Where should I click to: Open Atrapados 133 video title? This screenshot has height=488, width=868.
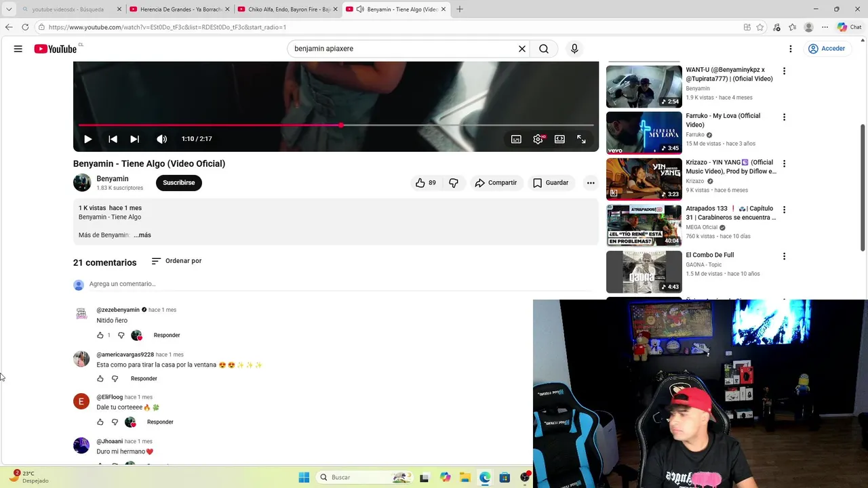[x=730, y=213]
